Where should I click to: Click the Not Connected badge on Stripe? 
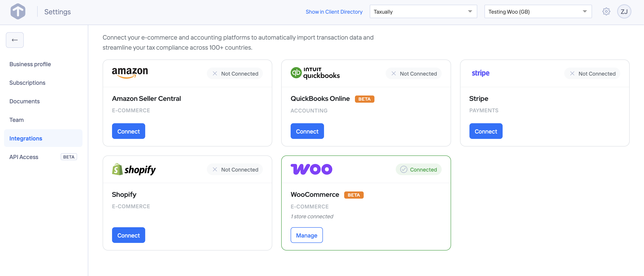point(592,73)
